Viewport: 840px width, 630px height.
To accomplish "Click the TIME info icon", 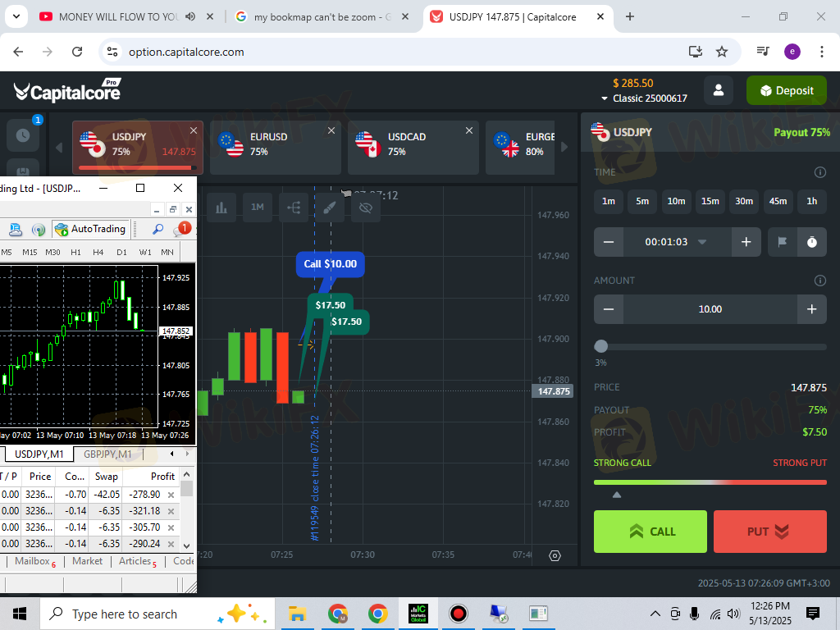I will tap(819, 172).
